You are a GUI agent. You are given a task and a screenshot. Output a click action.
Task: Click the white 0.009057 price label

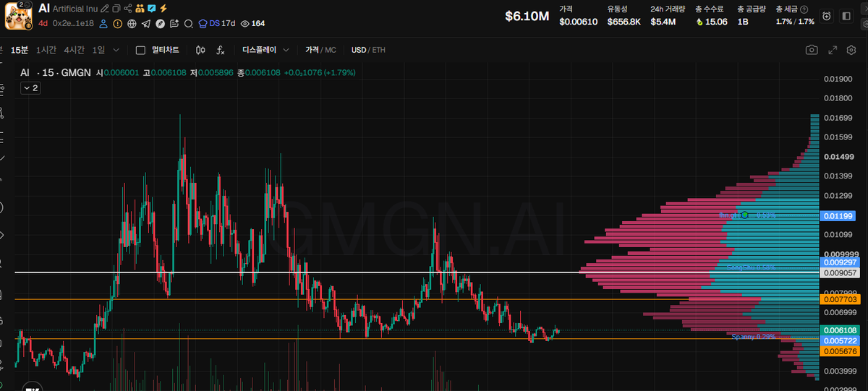point(839,272)
